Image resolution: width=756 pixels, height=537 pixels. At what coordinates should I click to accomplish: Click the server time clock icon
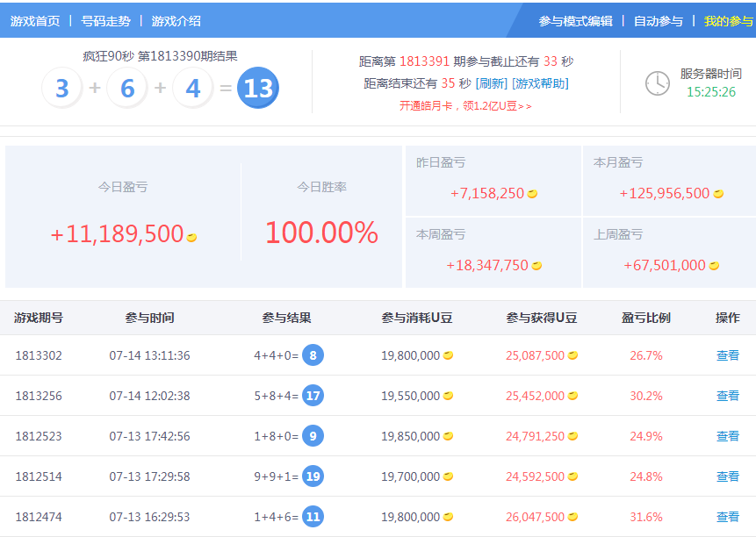657,83
